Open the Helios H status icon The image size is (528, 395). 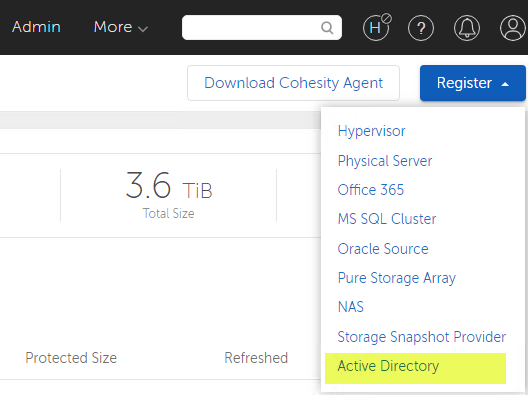[x=377, y=27]
